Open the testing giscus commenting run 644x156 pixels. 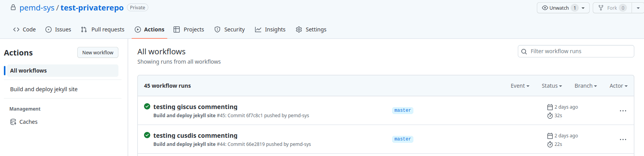[195, 107]
